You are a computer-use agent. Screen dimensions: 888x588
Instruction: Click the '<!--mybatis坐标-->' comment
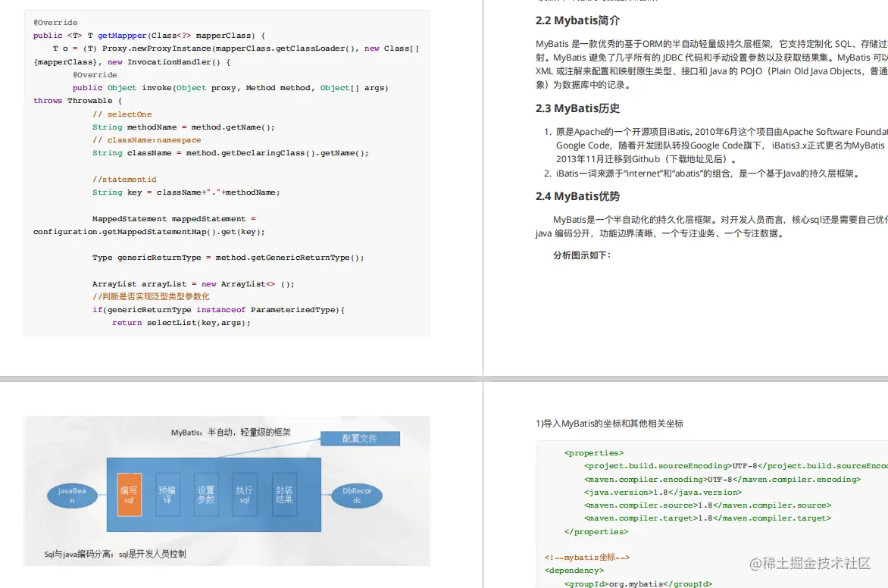point(587,557)
